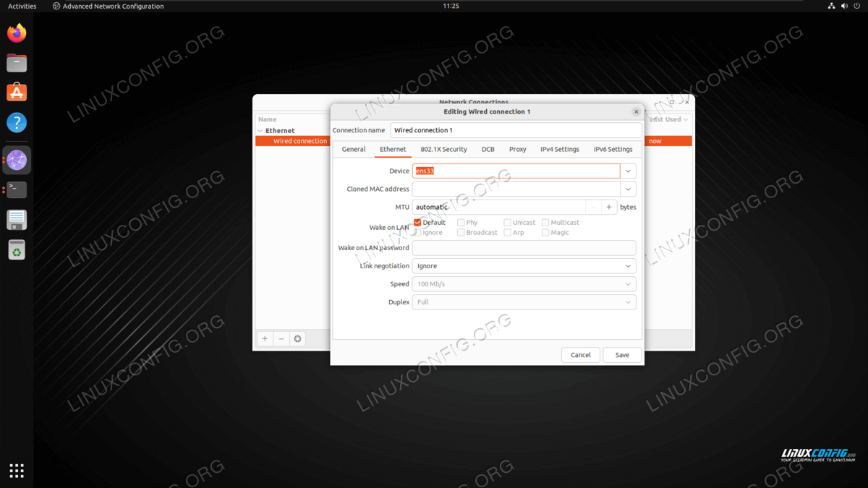The width and height of the screenshot is (868, 488).
Task: Enable the Multicast Wake on LAN checkbox
Action: pyautogui.click(x=545, y=223)
